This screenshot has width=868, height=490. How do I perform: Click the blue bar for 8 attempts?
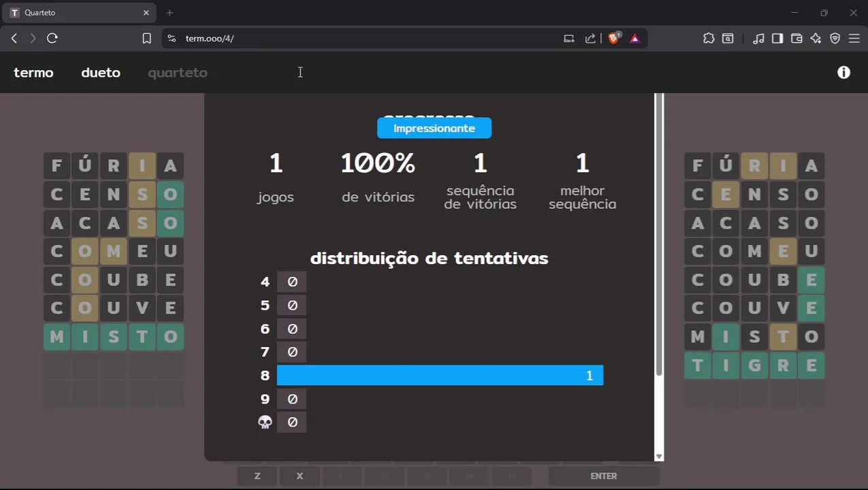click(440, 376)
